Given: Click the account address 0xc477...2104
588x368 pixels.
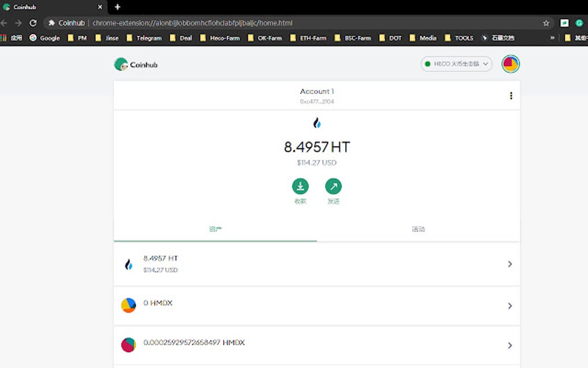Looking at the screenshot, I should [317, 101].
